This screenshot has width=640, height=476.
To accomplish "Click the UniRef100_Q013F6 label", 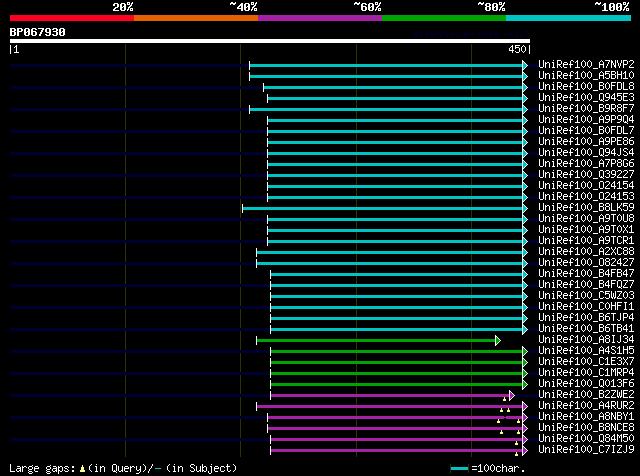I will tap(586, 384).
